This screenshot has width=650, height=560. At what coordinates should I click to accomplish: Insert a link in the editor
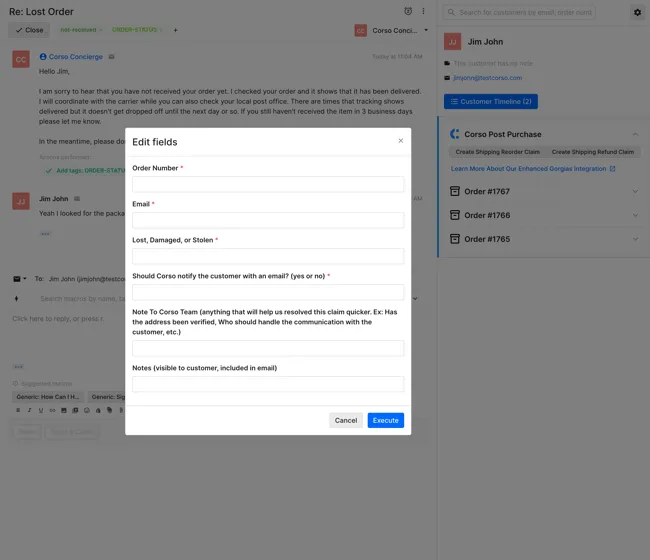click(52, 410)
